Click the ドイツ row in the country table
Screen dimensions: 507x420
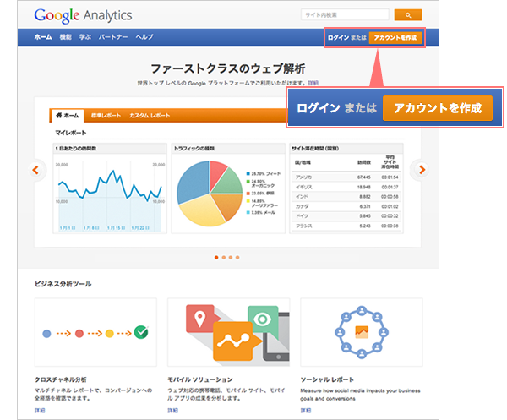(x=346, y=216)
